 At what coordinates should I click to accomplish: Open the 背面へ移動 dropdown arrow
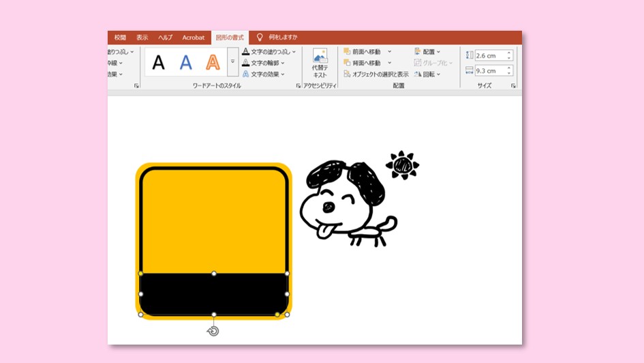(389, 63)
